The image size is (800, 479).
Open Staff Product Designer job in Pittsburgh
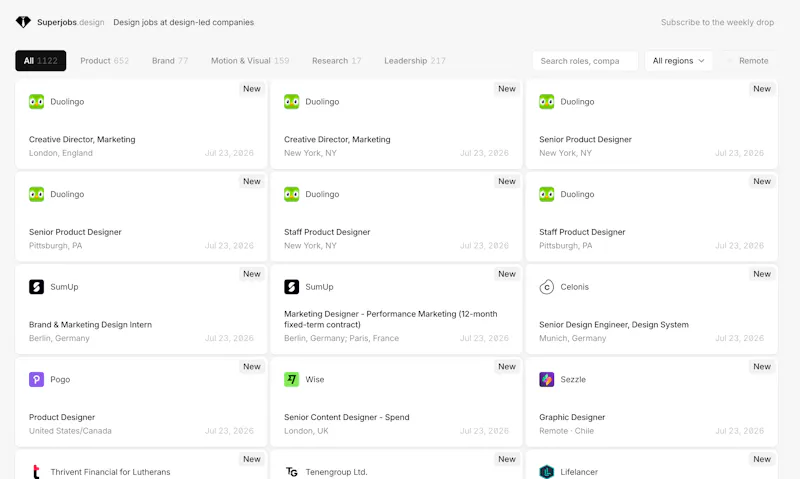click(x=652, y=217)
